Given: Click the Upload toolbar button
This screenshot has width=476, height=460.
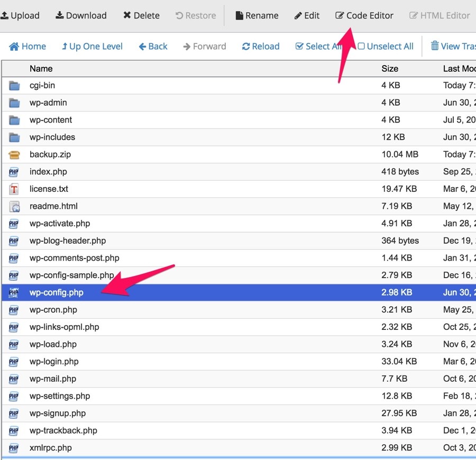Looking at the screenshot, I should point(20,15).
